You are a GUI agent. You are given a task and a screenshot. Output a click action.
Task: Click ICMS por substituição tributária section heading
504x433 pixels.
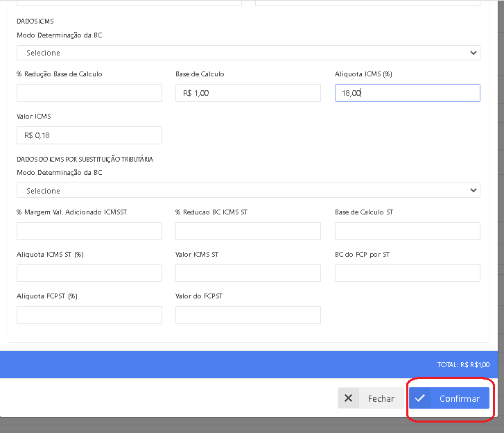pyautogui.click(x=85, y=159)
